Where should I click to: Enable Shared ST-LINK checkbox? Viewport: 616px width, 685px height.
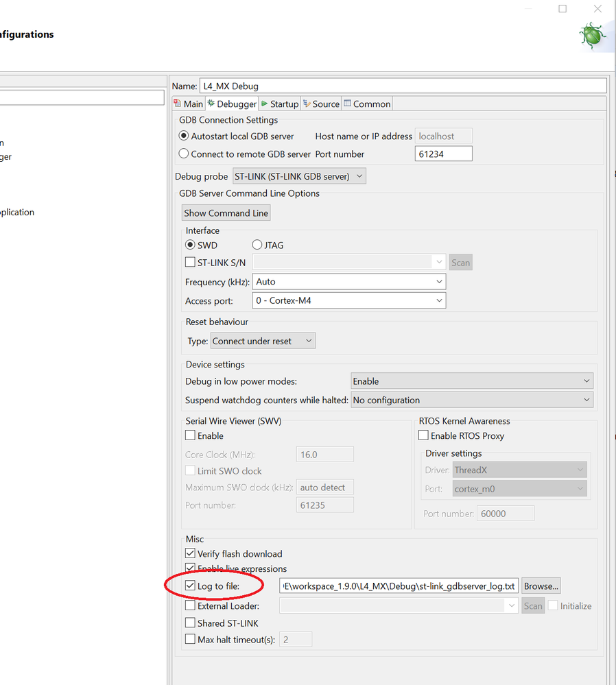tap(190, 623)
